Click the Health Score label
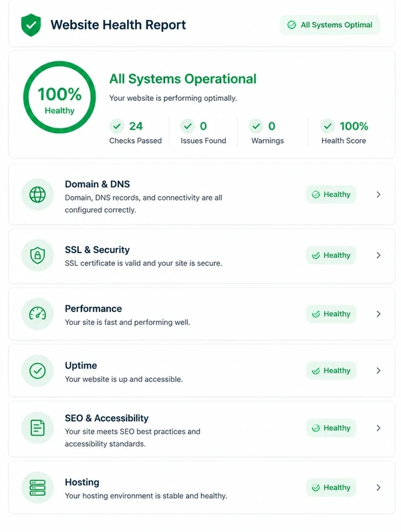The image size is (401, 532). point(344,141)
